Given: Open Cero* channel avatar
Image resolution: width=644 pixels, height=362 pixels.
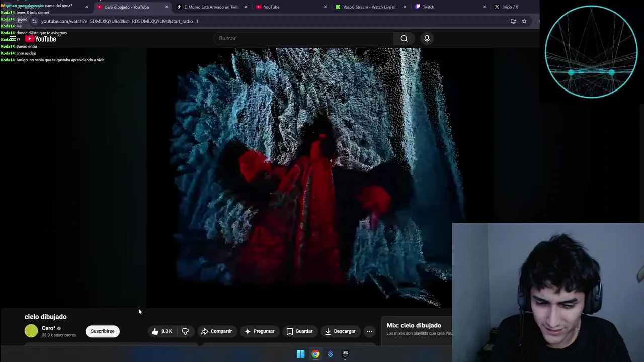Looking at the screenshot, I should (31, 331).
